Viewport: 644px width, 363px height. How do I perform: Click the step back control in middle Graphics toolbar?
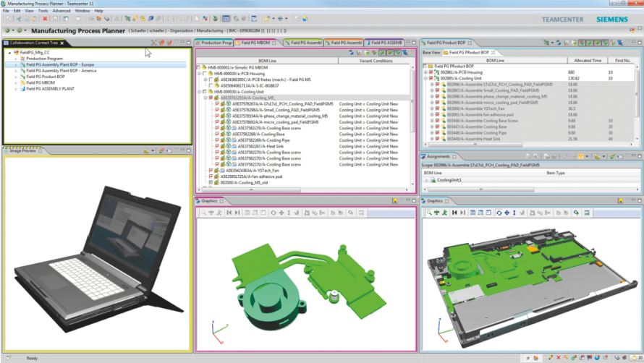coord(229,213)
